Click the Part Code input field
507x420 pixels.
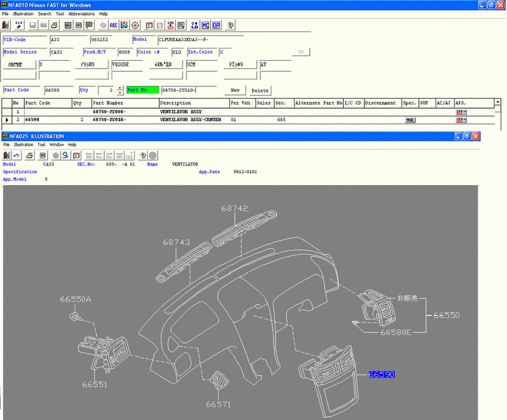click(59, 90)
